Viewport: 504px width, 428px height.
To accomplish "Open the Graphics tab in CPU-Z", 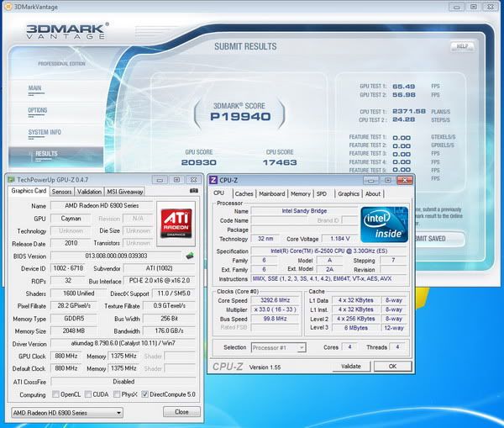I will pos(349,193).
